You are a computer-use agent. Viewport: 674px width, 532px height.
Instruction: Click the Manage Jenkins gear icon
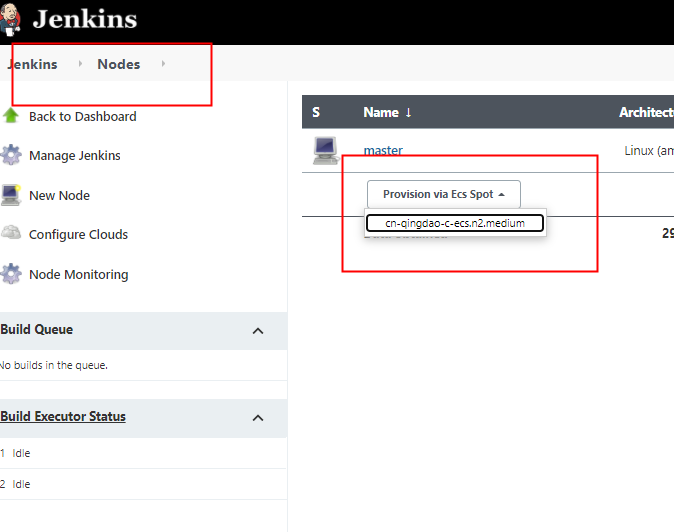11,155
